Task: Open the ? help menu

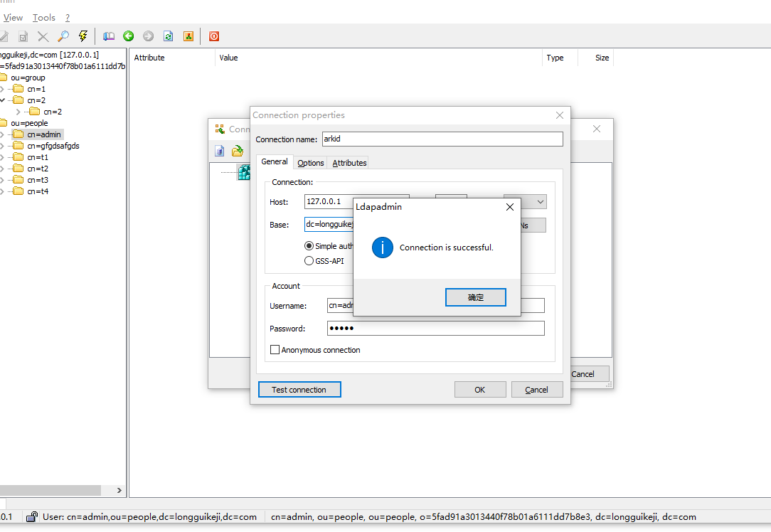Action: coord(68,18)
